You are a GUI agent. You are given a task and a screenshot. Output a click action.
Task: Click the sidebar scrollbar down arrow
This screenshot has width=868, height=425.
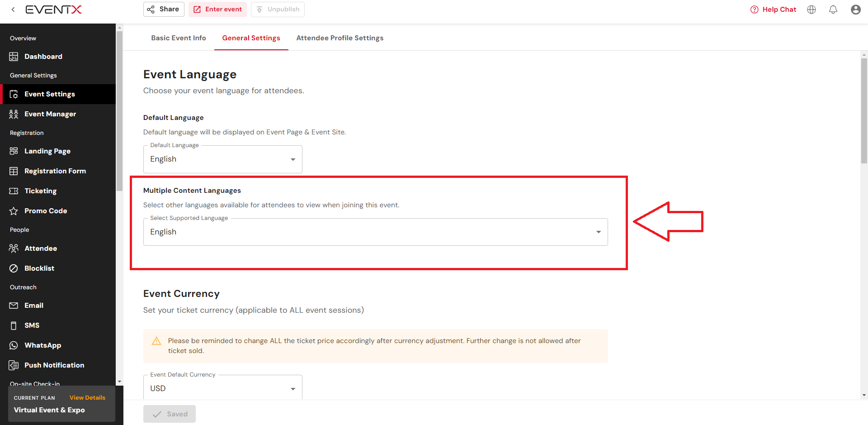point(119,382)
